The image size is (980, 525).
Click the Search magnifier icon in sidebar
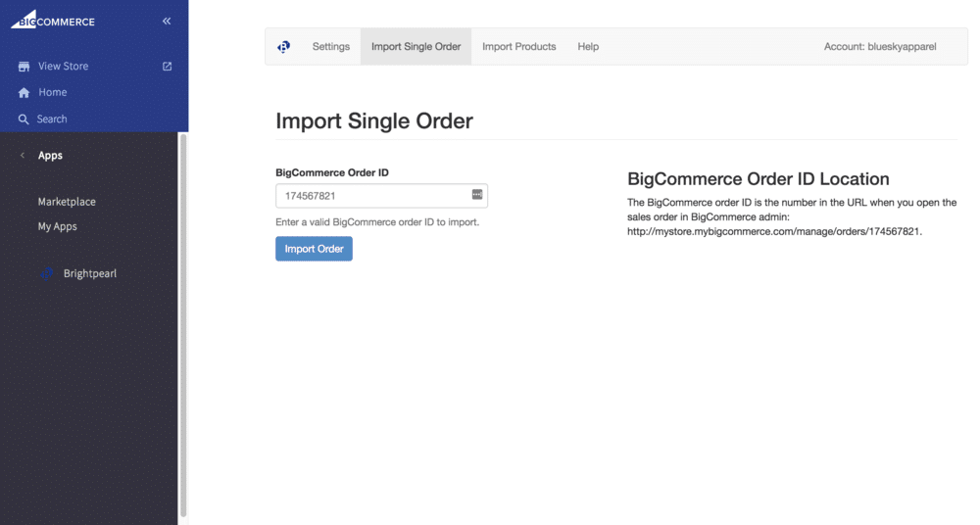coord(24,119)
